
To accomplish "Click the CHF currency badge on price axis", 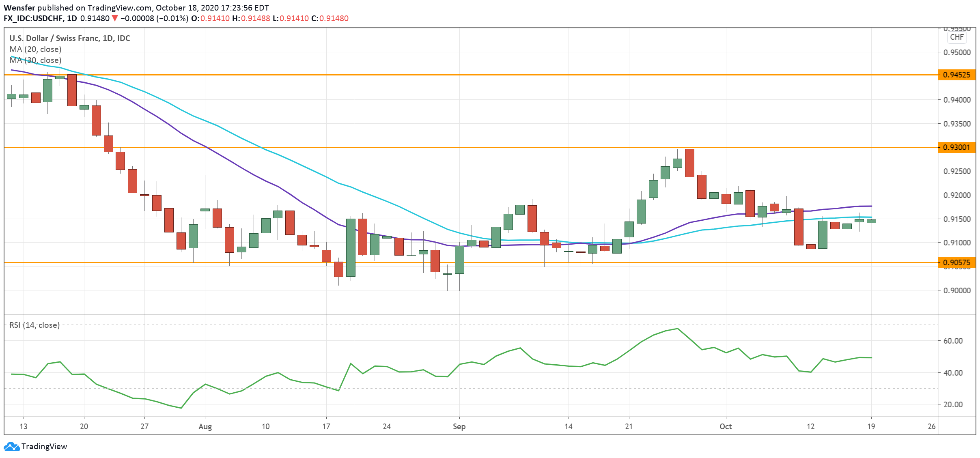I will point(956,37).
